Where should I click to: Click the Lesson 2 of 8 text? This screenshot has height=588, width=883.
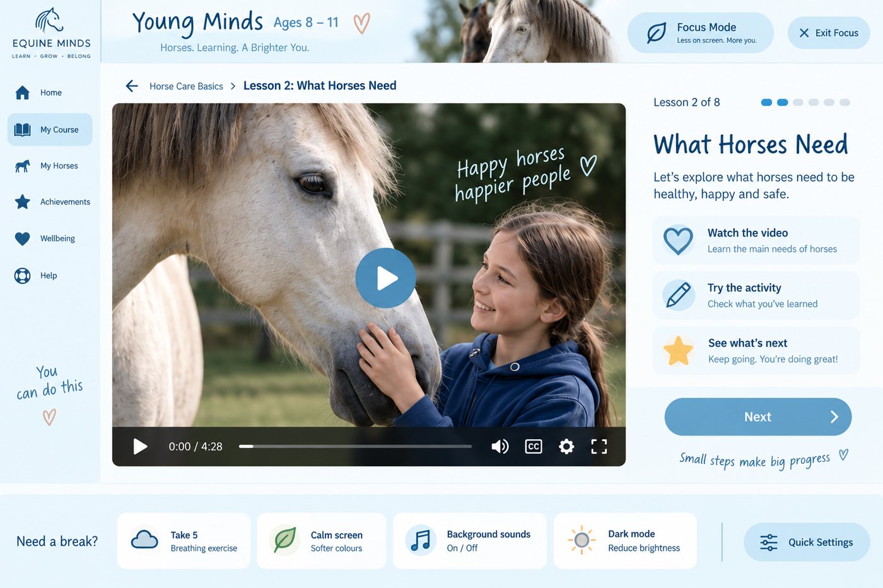[687, 102]
